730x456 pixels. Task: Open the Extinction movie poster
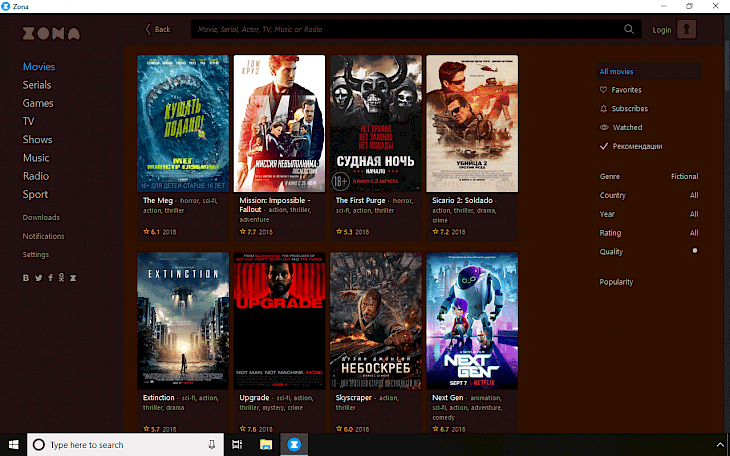183,321
